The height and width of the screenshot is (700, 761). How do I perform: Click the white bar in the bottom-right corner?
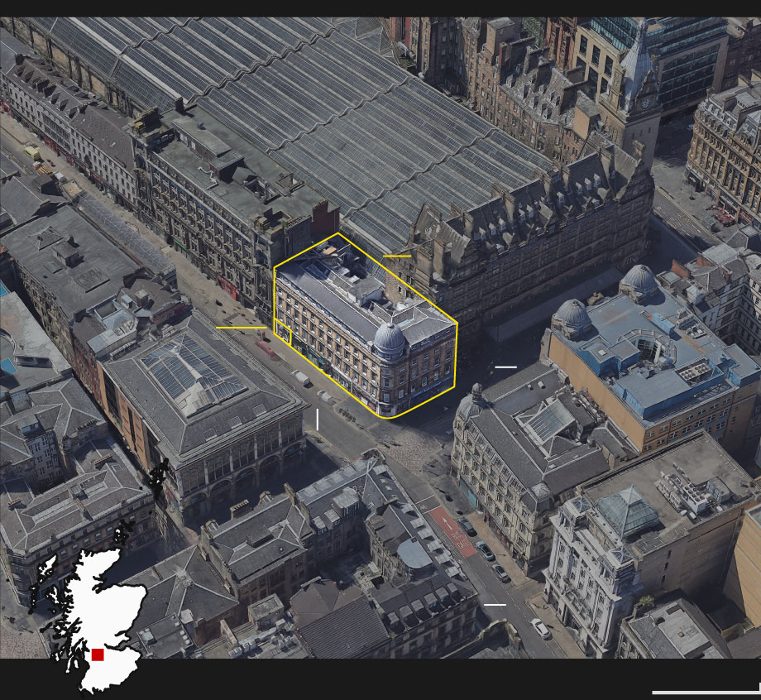[x=706, y=692]
